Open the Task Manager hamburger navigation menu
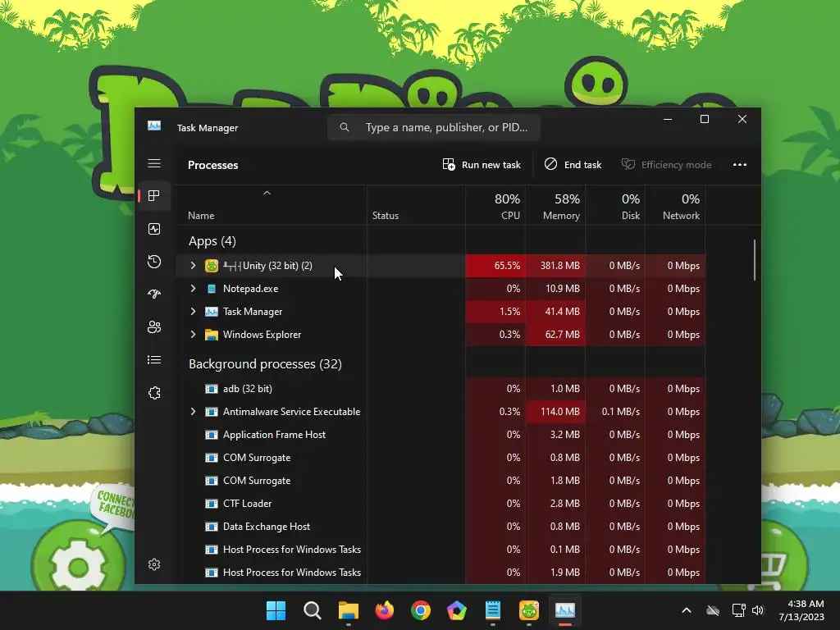The width and height of the screenshot is (840, 630). (154, 163)
